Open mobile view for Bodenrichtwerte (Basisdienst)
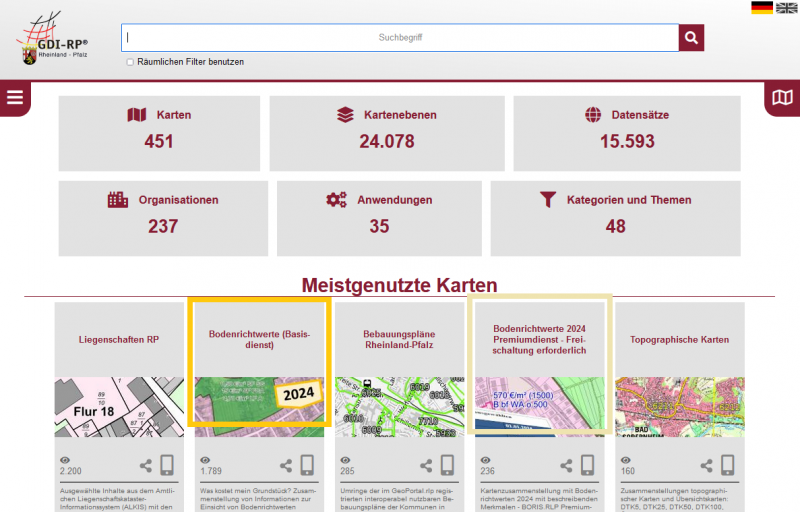This screenshot has height=512, width=800. pos(307,465)
